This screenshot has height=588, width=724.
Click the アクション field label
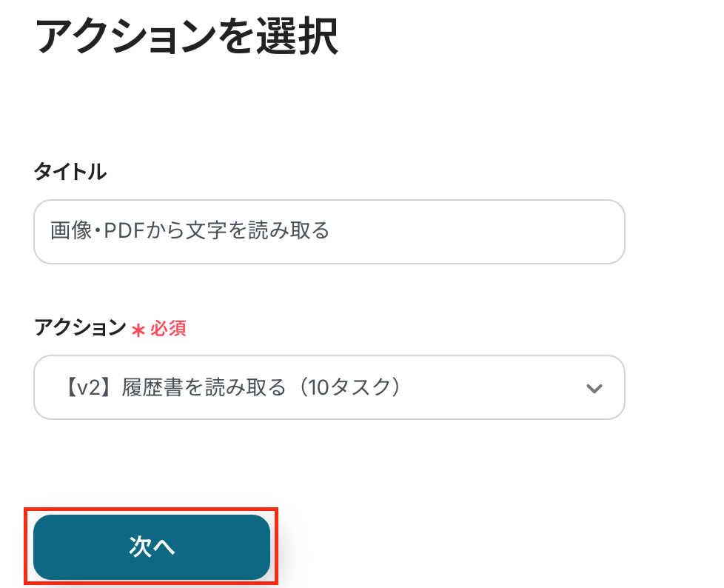(80, 327)
